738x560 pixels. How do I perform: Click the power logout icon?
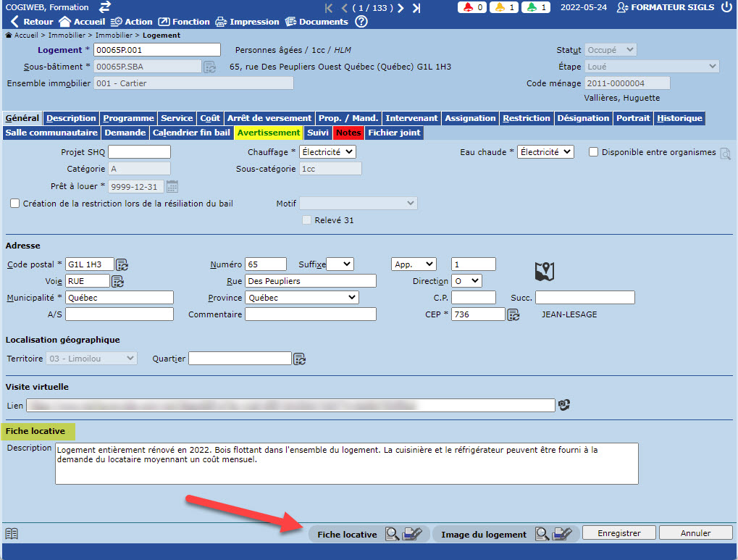click(x=726, y=7)
